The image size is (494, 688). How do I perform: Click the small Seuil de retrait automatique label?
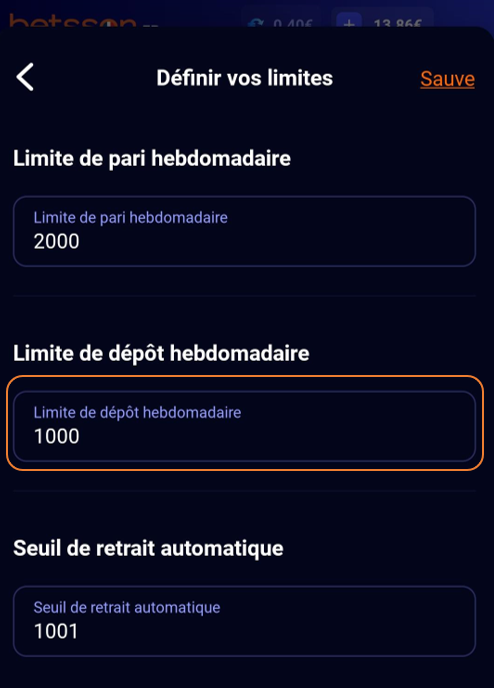tap(127, 607)
